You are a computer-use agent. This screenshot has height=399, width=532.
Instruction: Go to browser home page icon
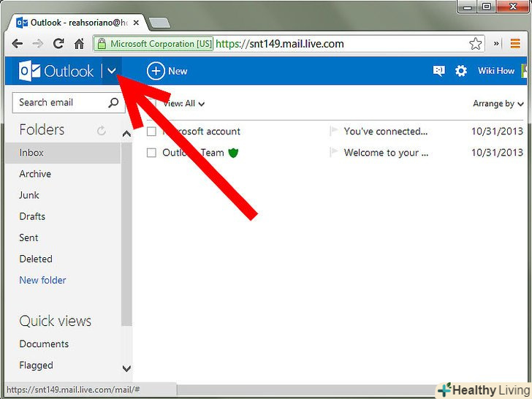(x=79, y=43)
